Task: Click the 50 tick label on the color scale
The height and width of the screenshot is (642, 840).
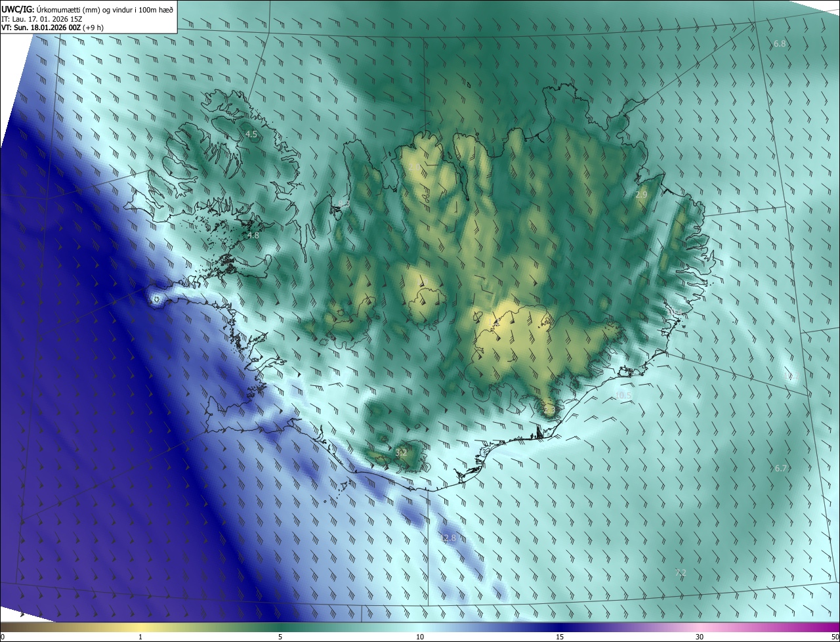Action: tap(835, 637)
